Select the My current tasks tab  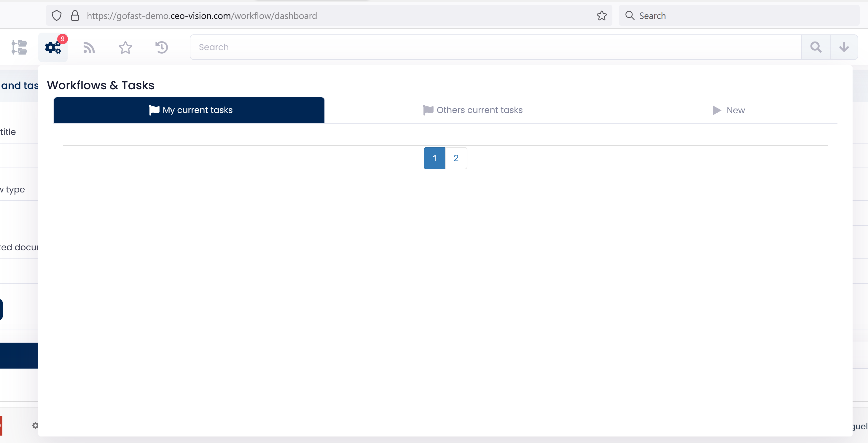tap(189, 110)
